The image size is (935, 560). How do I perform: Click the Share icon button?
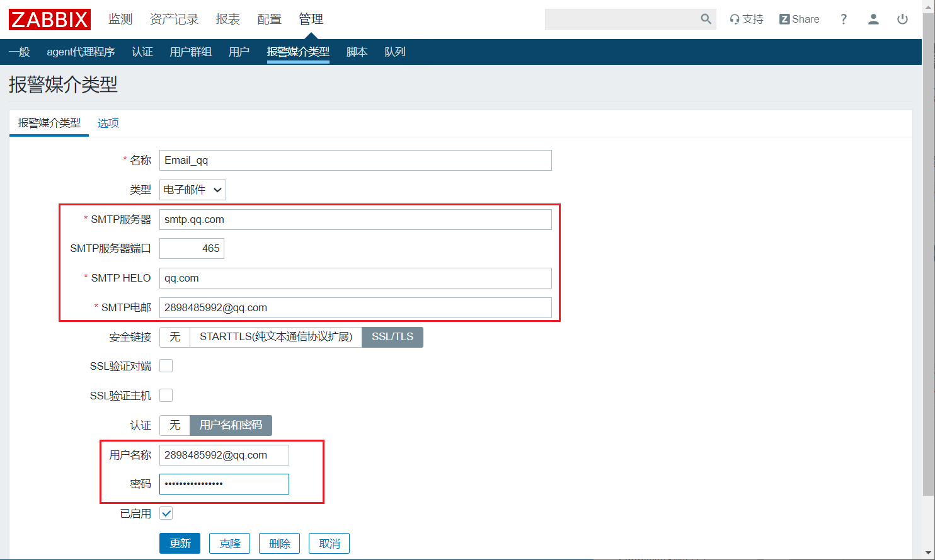(799, 20)
